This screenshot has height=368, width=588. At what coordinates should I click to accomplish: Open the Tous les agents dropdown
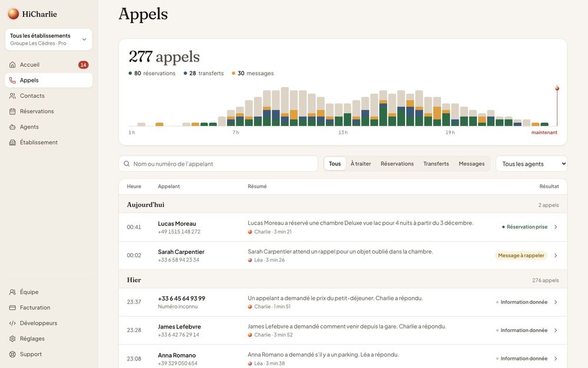click(x=532, y=164)
